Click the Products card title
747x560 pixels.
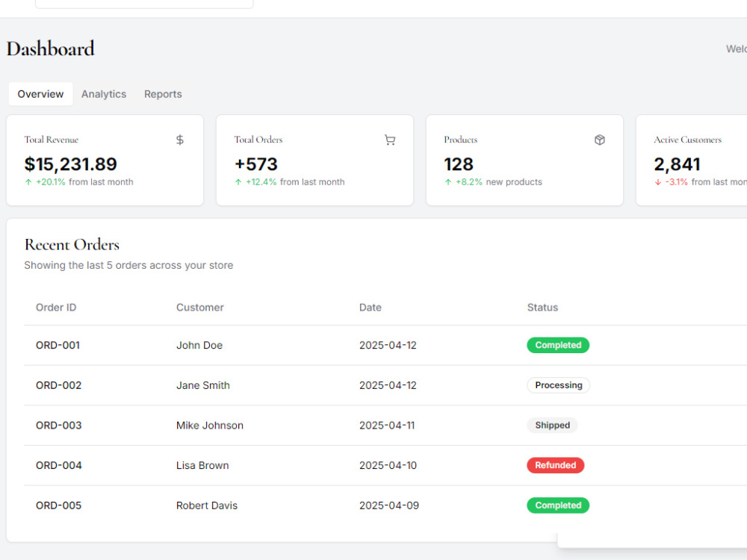coord(461,140)
